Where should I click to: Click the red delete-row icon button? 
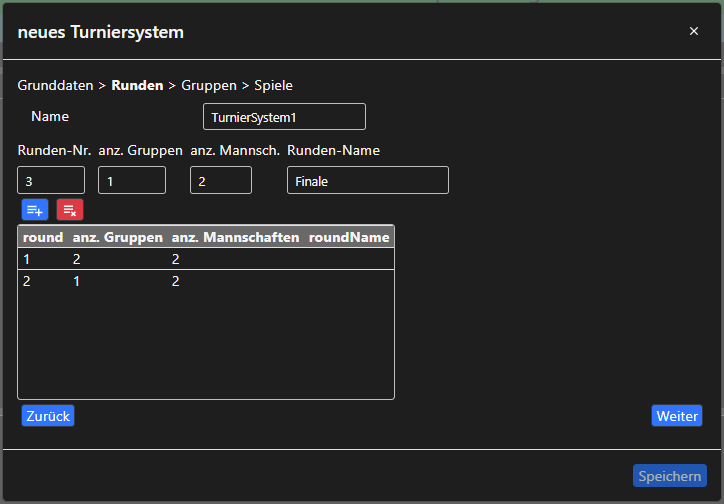(70, 210)
